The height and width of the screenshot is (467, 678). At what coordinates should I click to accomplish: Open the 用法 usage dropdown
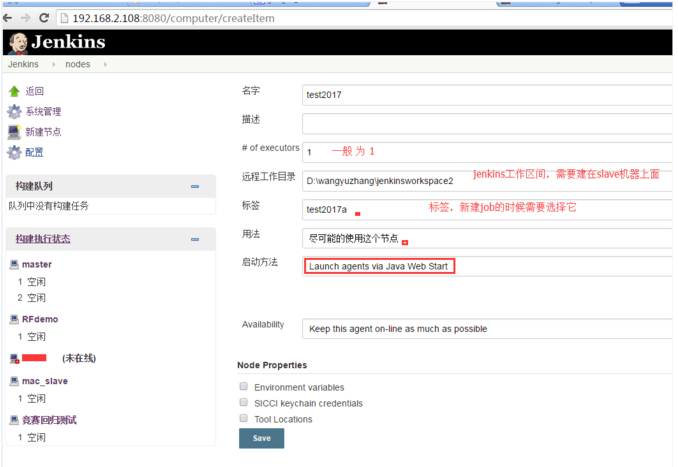487,238
